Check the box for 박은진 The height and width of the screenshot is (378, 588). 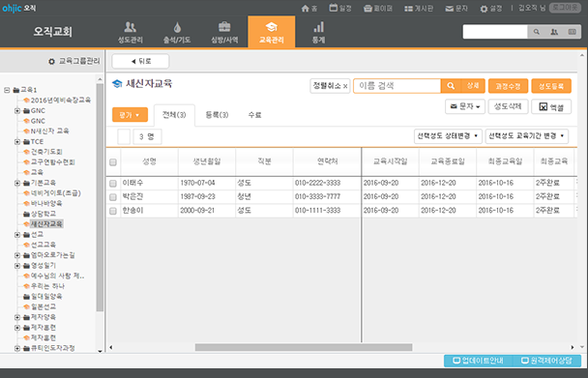coord(113,197)
